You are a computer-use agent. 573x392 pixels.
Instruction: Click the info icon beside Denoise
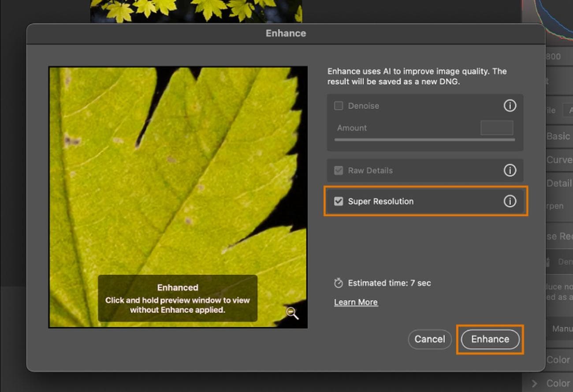[x=510, y=106]
